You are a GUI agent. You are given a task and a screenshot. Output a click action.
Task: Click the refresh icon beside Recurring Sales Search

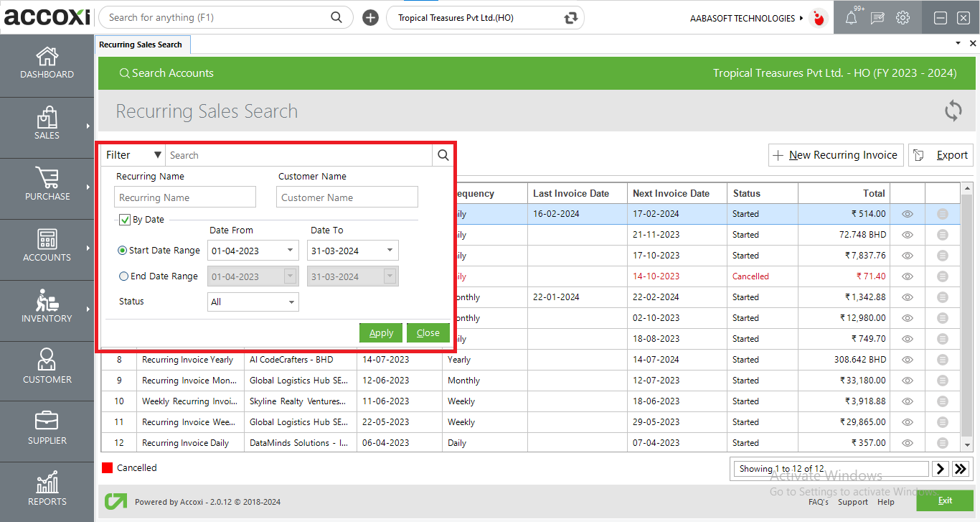tap(953, 111)
